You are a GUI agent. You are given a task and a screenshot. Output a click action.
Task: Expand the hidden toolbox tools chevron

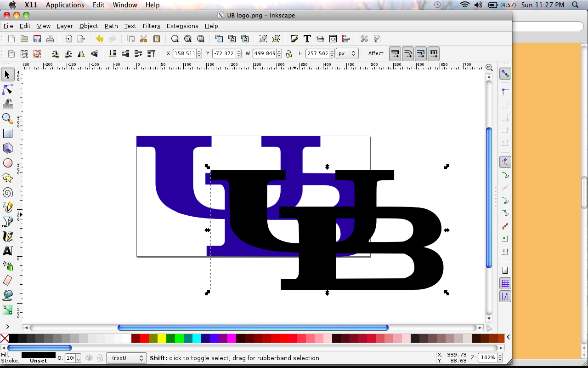[x=8, y=327]
